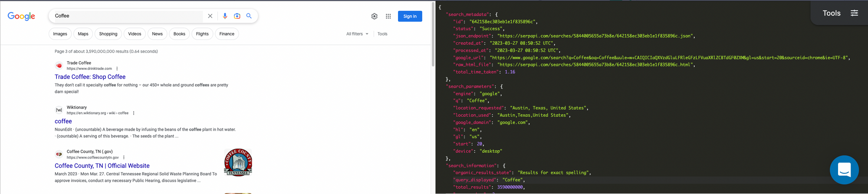Image resolution: width=868 pixels, height=194 pixels.
Task: Click Tools under the search bar
Action: 382,34
